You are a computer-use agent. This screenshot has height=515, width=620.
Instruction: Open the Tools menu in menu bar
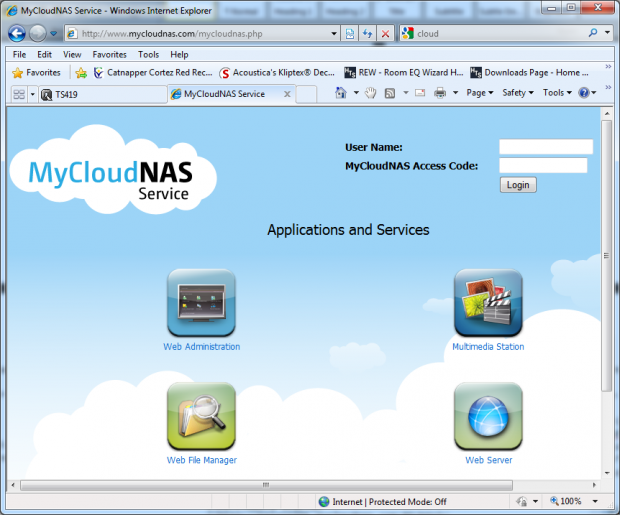tap(148, 55)
